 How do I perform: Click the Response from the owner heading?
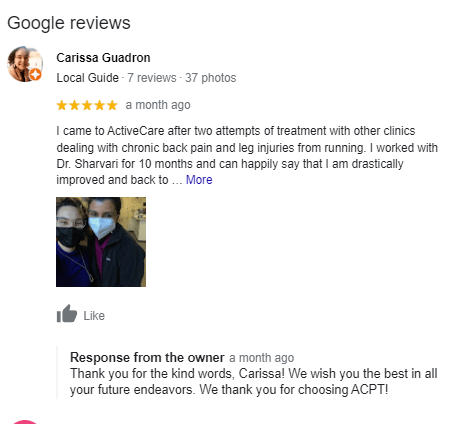147,357
